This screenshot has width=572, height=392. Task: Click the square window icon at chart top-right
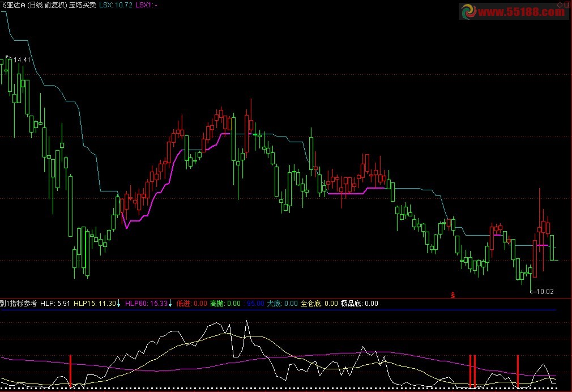click(567, 5)
